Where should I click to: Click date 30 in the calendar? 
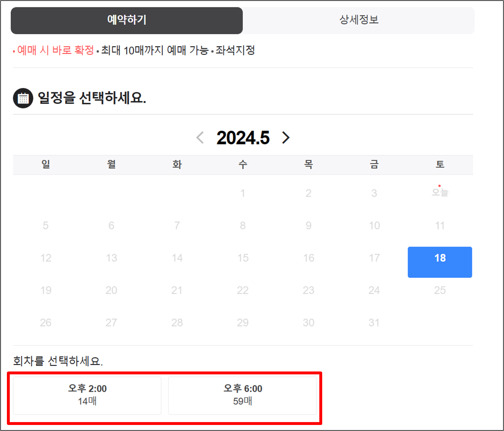coord(308,323)
